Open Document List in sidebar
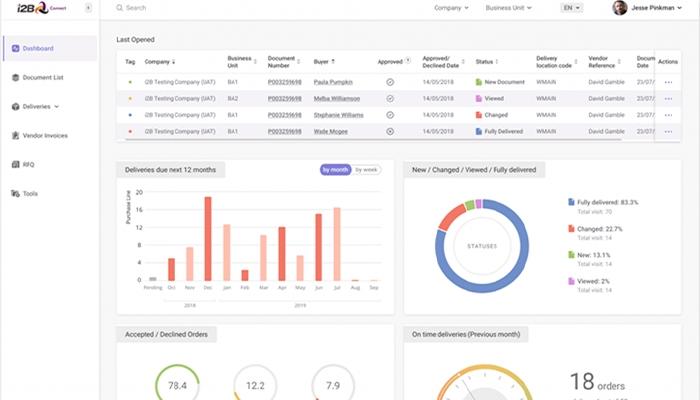The image size is (700, 400). click(43, 77)
